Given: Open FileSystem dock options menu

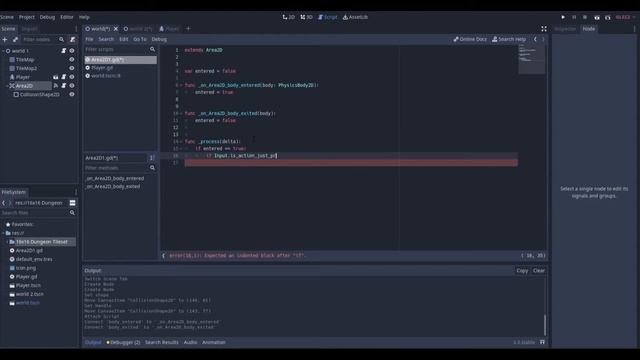Looking at the screenshot, I should [76, 192].
